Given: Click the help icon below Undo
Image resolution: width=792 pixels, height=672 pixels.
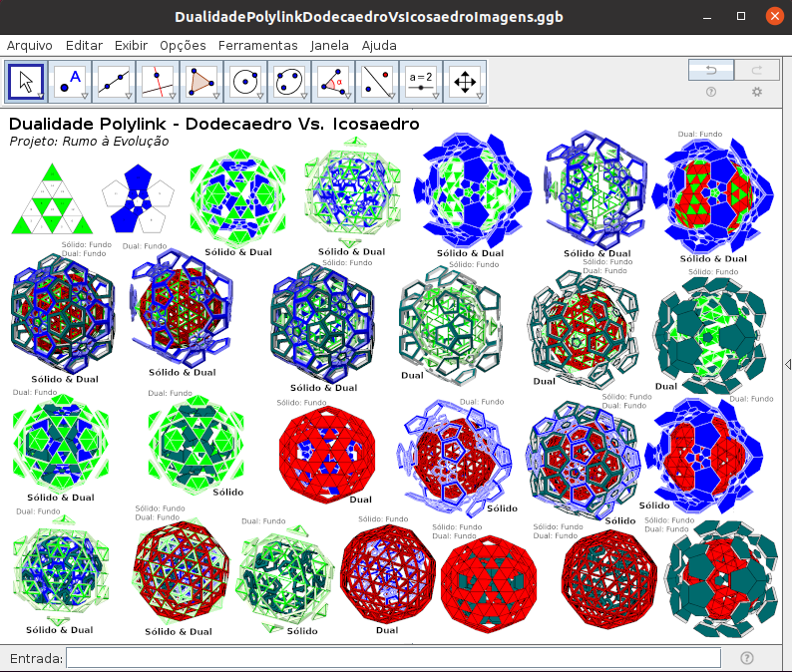Looking at the screenshot, I should click(x=711, y=92).
